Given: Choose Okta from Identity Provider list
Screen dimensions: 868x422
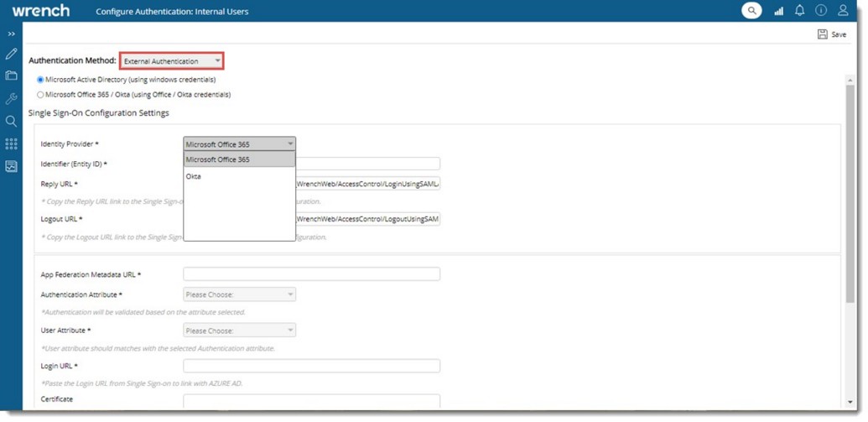Looking at the screenshot, I should click(194, 176).
